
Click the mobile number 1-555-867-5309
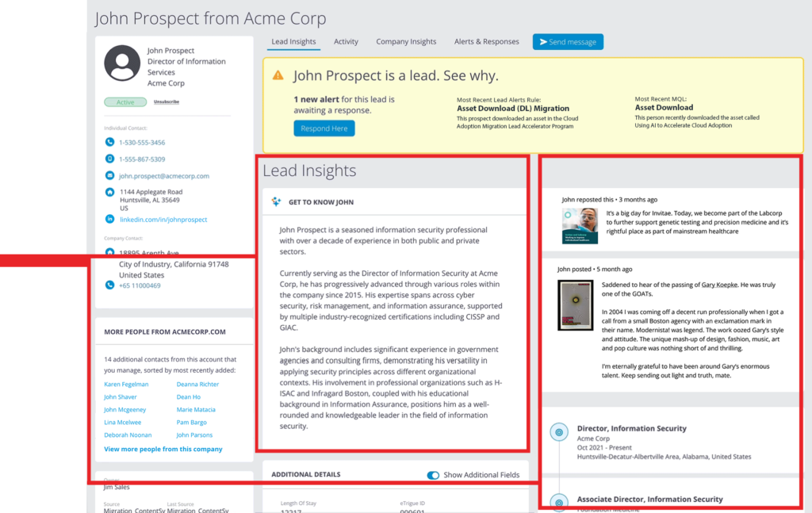tap(142, 159)
